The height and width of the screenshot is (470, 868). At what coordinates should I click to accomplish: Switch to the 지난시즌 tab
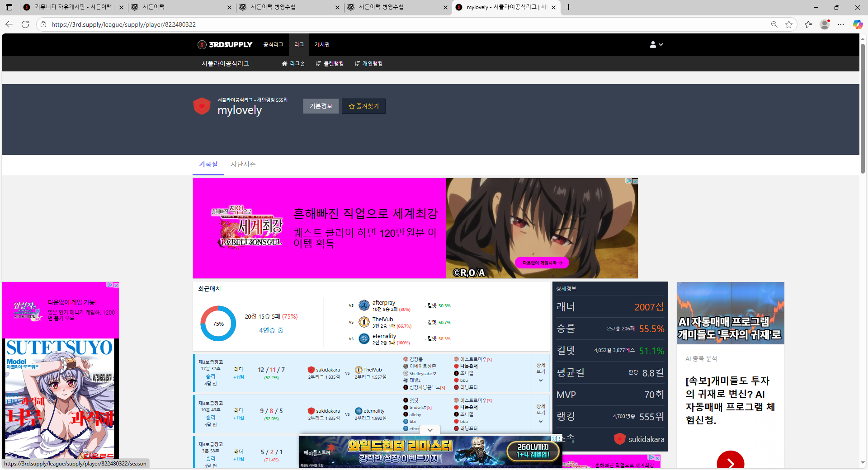(x=243, y=164)
